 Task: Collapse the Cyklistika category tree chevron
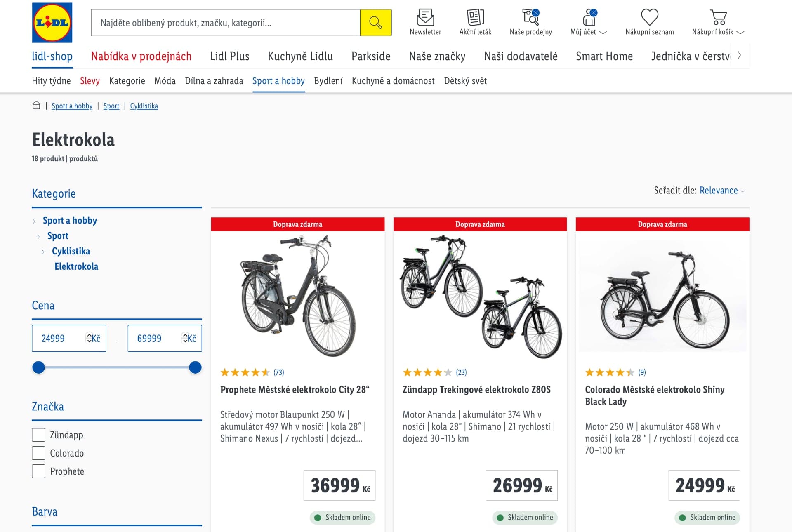(43, 252)
